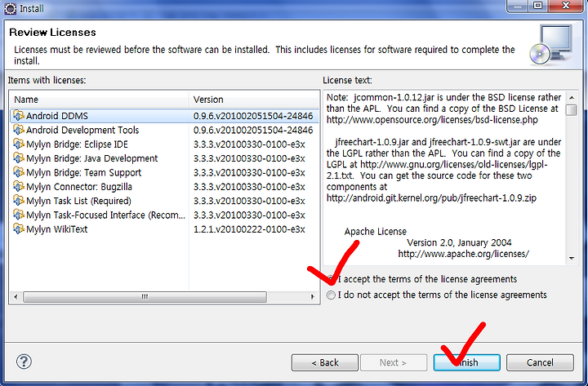This screenshot has width=588, height=386.
Task: Select the Android Development Tools row
Action: coord(164,130)
